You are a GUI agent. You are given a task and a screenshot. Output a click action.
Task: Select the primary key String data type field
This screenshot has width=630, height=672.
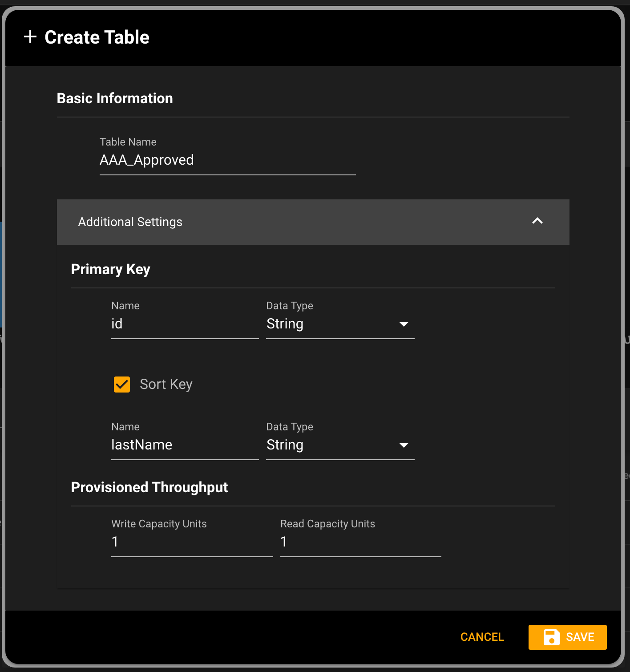pyautogui.click(x=340, y=324)
